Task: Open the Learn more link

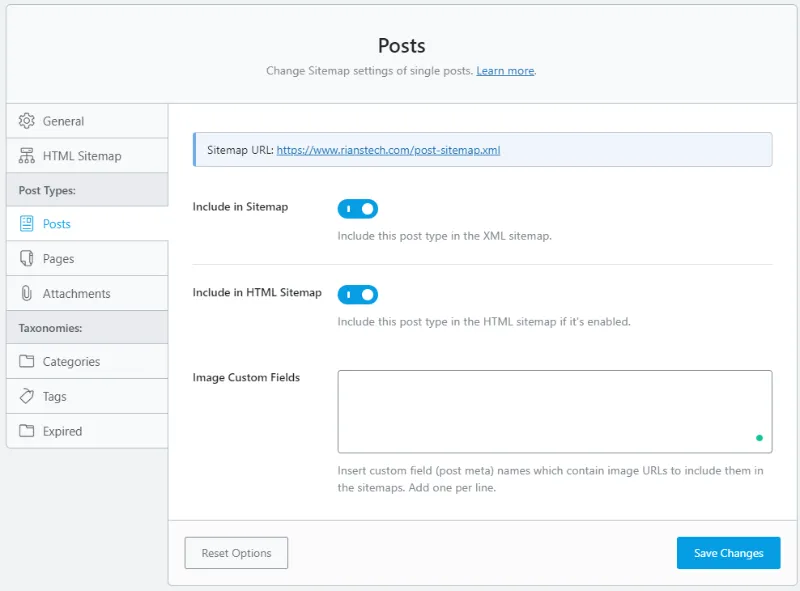Action: pyautogui.click(x=505, y=71)
